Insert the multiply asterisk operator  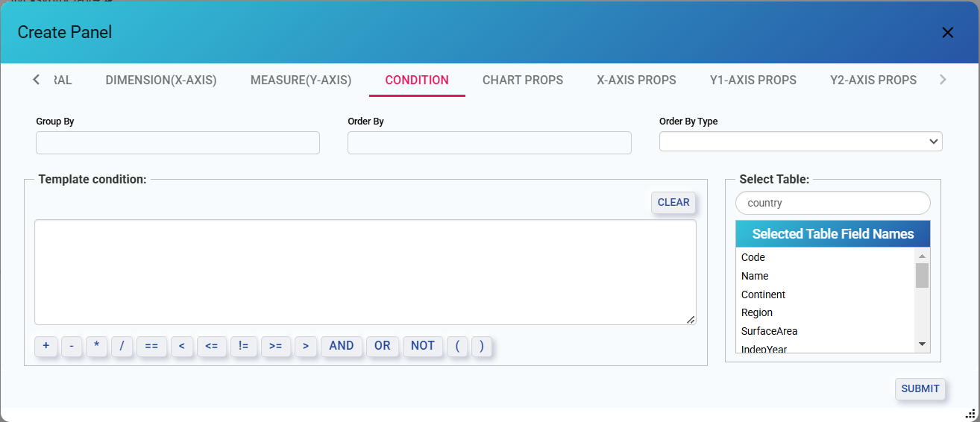pyautogui.click(x=97, y=346)
